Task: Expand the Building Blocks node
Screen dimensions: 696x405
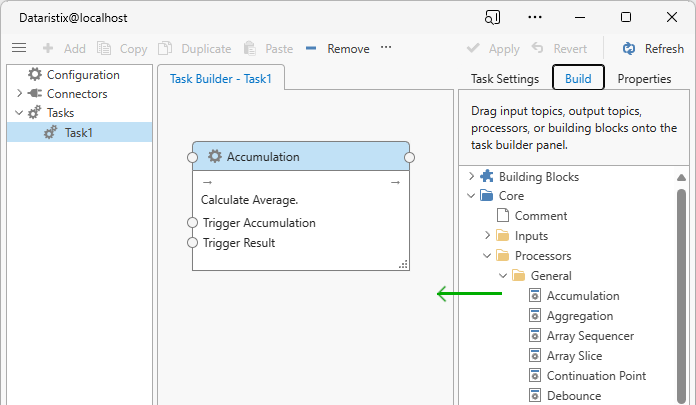Action: click(x=470, y=177)
